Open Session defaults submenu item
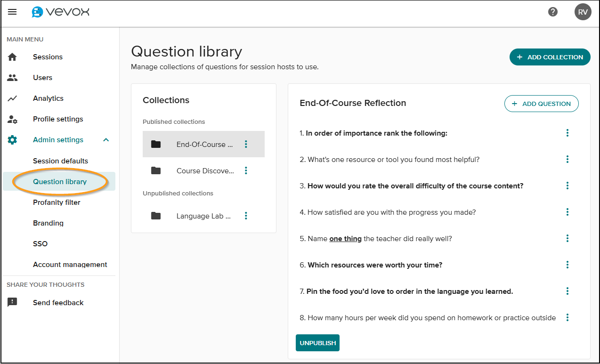This screenshot has height=364, width=600. coord(60,161)
